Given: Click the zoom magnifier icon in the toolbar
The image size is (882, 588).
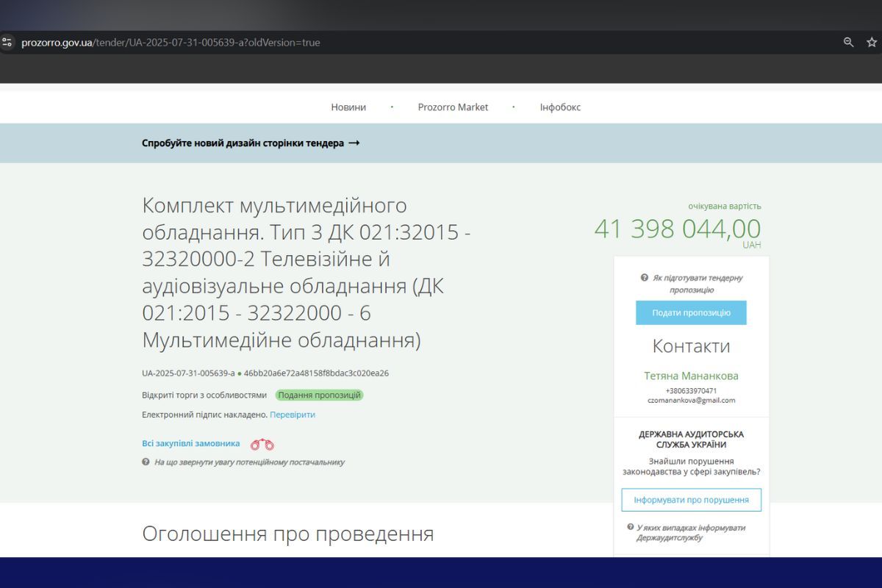Looking at the screenshot, I should [849, 42].
